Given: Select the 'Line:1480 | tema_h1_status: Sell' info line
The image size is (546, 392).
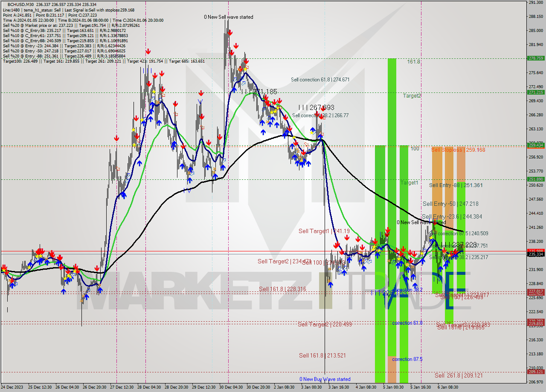Looking at the screenshot, I should click(x=68, y=10).
